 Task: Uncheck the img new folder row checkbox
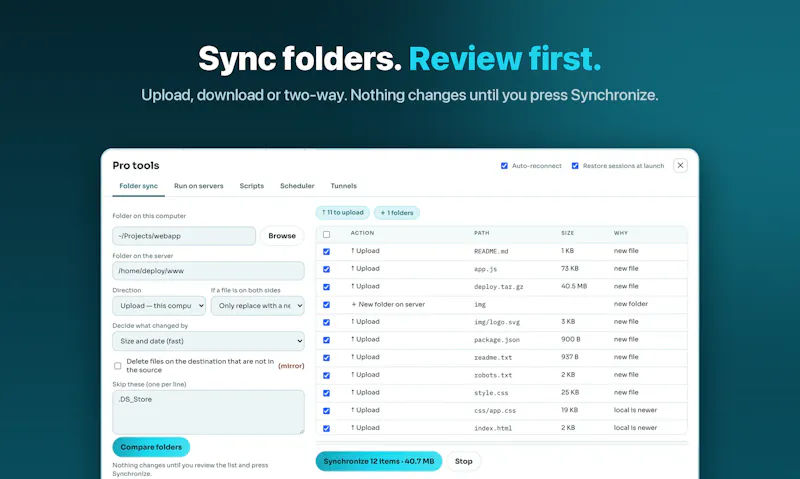coord(327,305)
